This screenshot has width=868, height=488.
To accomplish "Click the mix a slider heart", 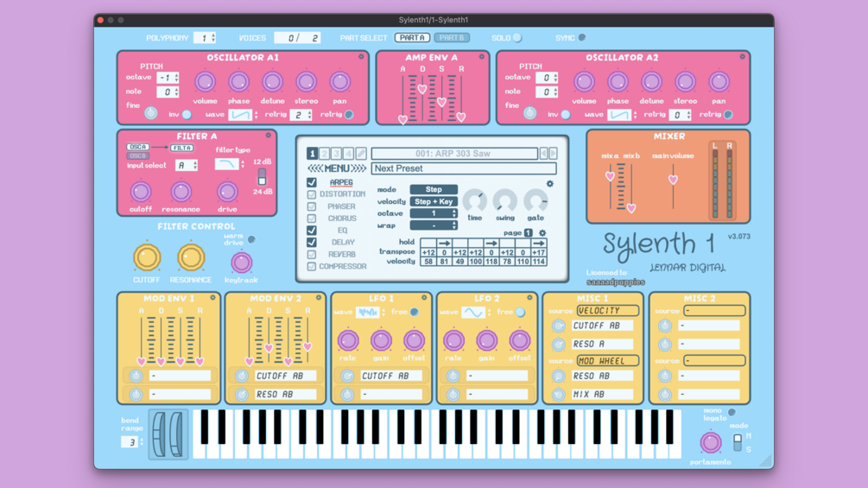I will click(610, 176).
